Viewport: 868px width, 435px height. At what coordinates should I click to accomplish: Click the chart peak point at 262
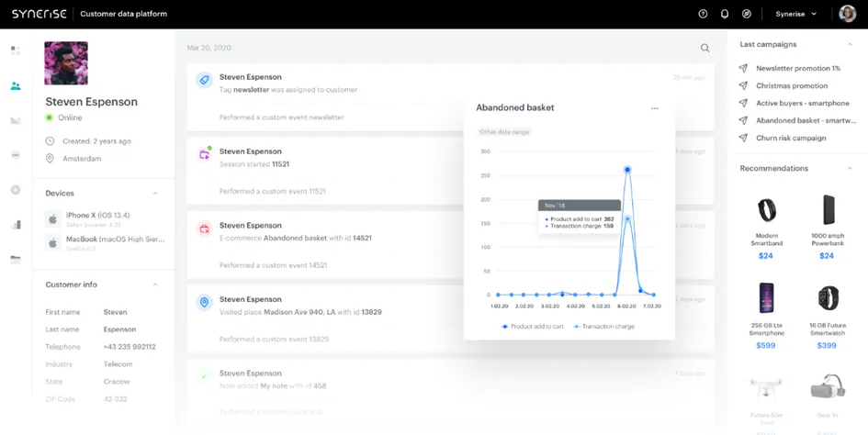(x=627, y=170)
